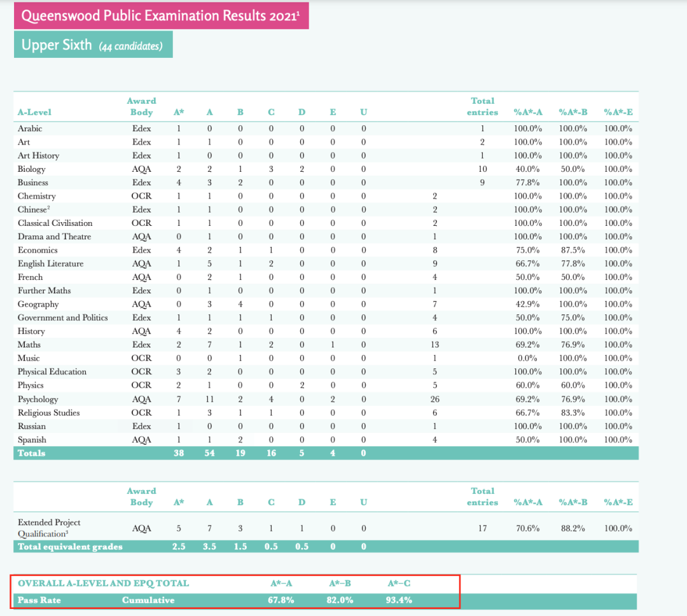Screen dimensions: 687x616
Task: Click the Psychology subject name
Action: [38, 400]
